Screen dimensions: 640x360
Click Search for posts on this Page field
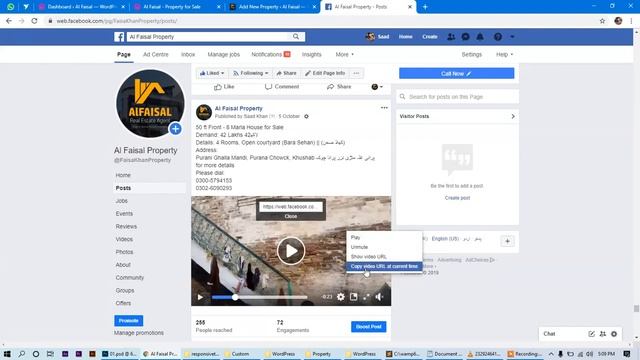click(457, 97)
